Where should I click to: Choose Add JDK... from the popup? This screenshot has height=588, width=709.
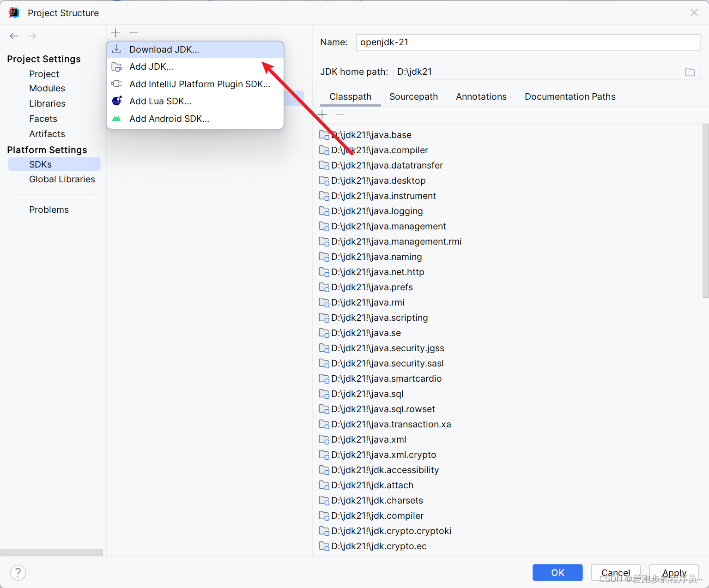pyautogui.click(x=195, y=67)
